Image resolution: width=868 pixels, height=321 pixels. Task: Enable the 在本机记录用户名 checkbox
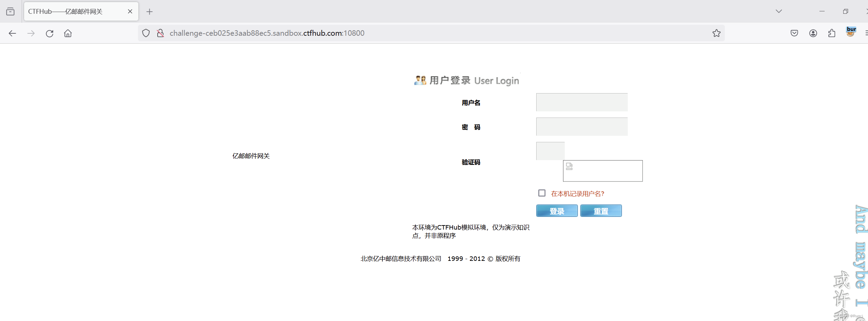tap(542, 193)
